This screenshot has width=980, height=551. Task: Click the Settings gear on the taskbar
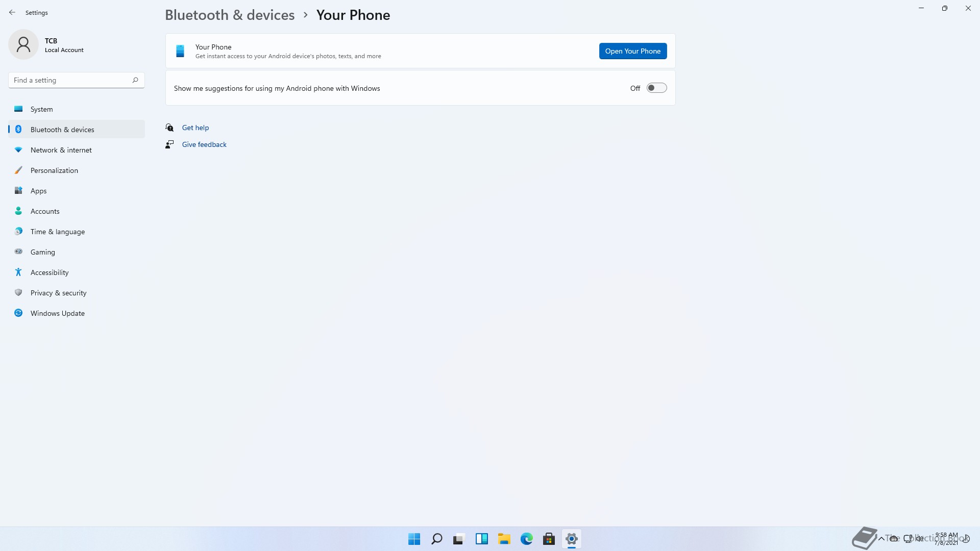click(x=571, y=539)
